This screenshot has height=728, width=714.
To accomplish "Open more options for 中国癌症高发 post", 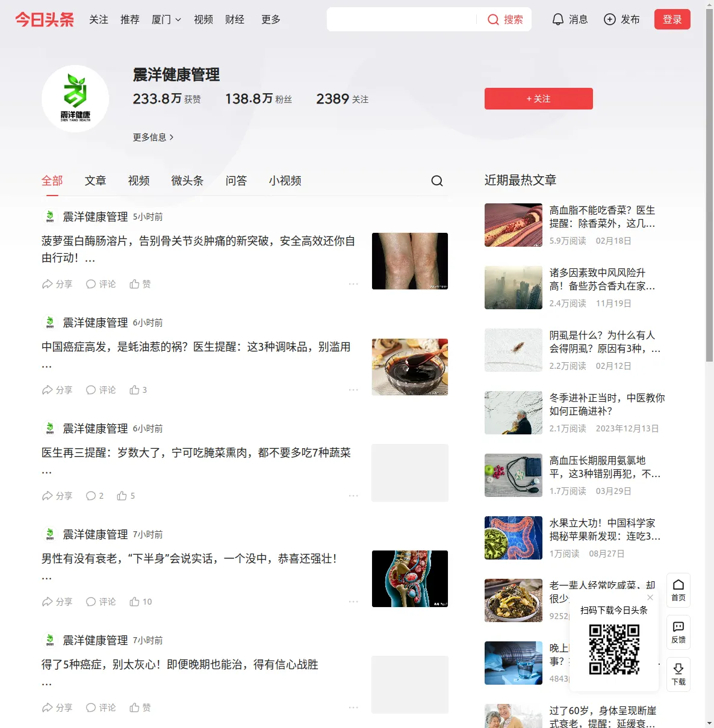I will pyautogui.click(x=353, y=390).
